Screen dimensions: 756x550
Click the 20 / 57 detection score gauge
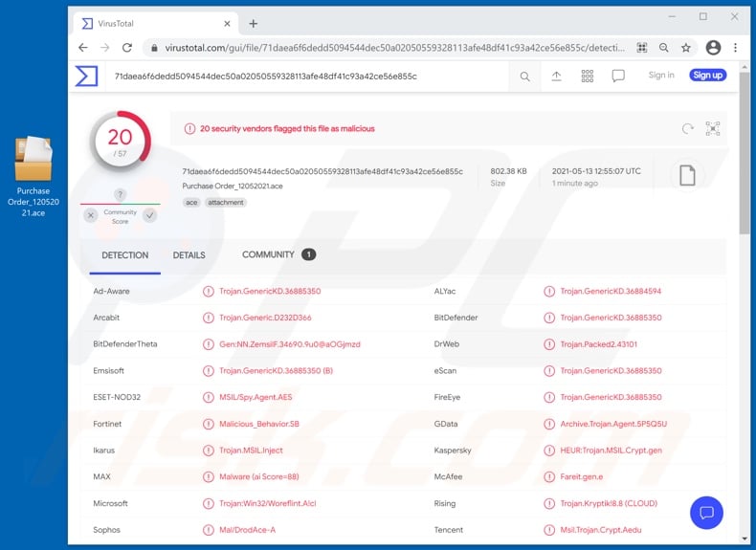tap(120, 142)
